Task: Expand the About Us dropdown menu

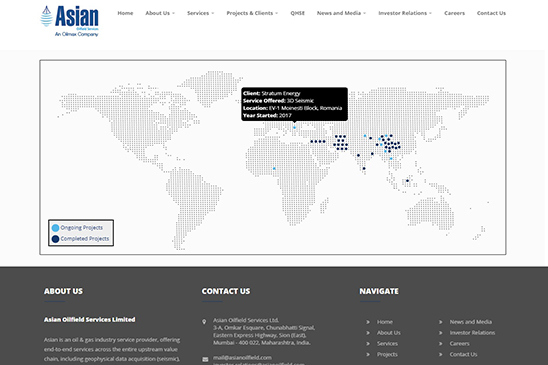Action: point(160,13)
